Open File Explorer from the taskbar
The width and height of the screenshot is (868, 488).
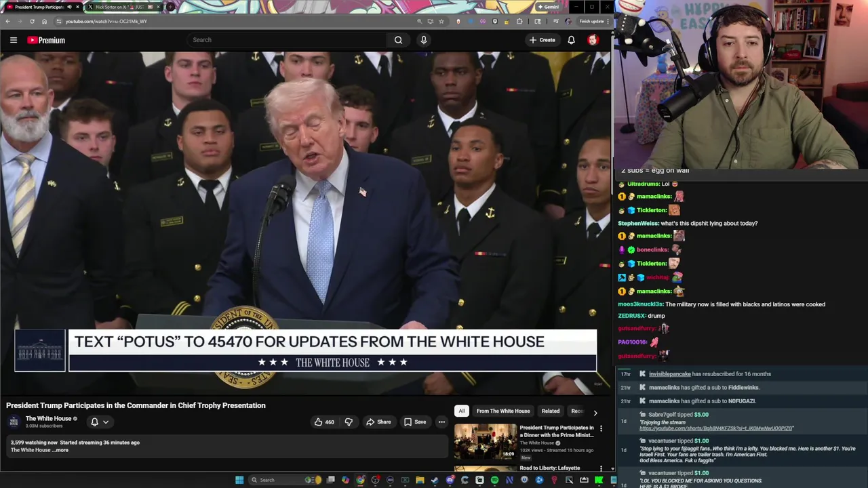point(420,480)
